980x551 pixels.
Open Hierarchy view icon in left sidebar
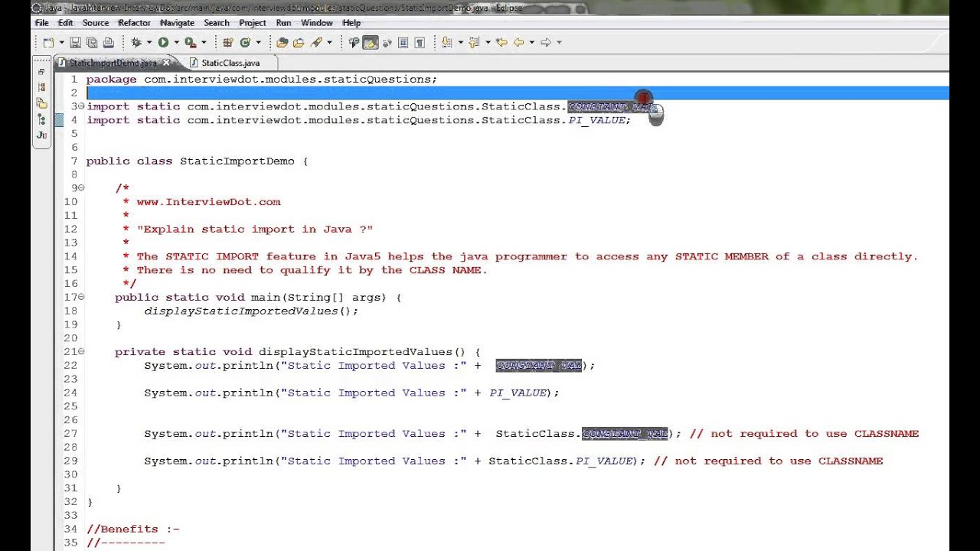pyautogui.click(x=41, y=87)
